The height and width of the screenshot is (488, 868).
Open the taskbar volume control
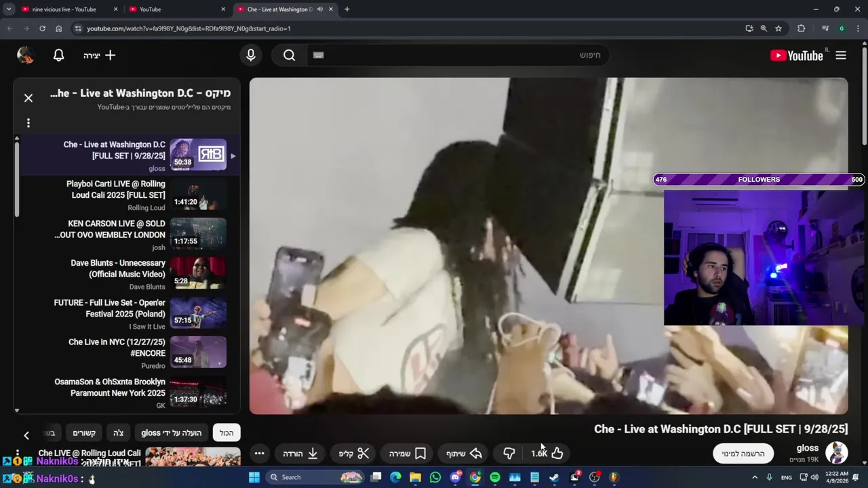(816, 477)
